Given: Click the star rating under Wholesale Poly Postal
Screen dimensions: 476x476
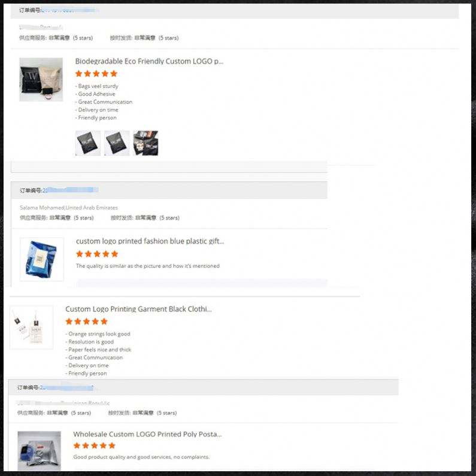Looking at the screenshot, I should (95, 445).
